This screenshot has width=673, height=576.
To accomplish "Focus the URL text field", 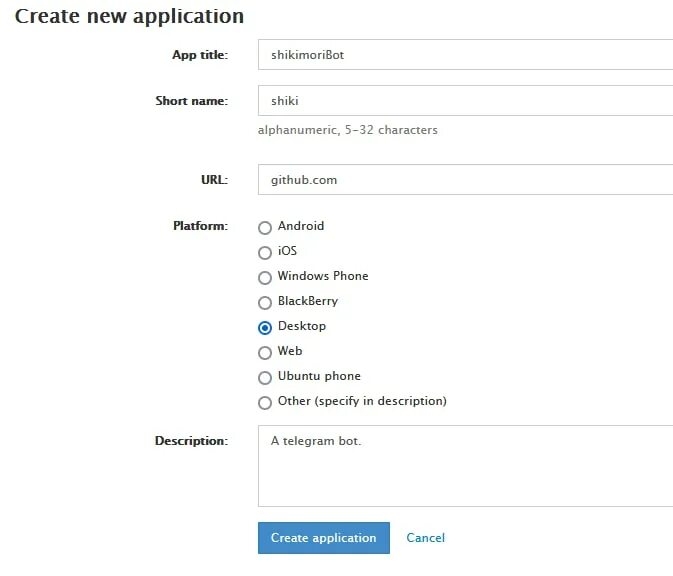I will [465, 179].
